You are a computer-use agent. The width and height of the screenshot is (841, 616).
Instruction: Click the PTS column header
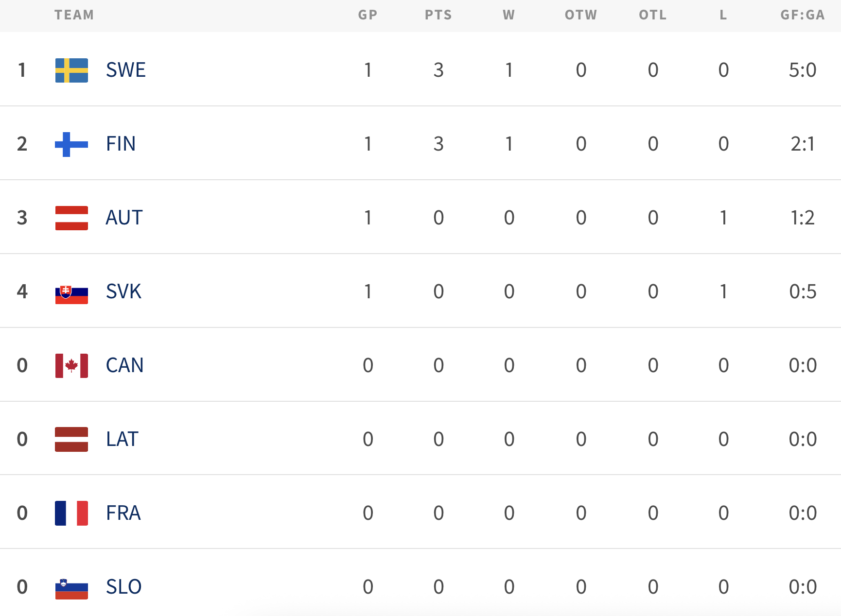(438, 15)
